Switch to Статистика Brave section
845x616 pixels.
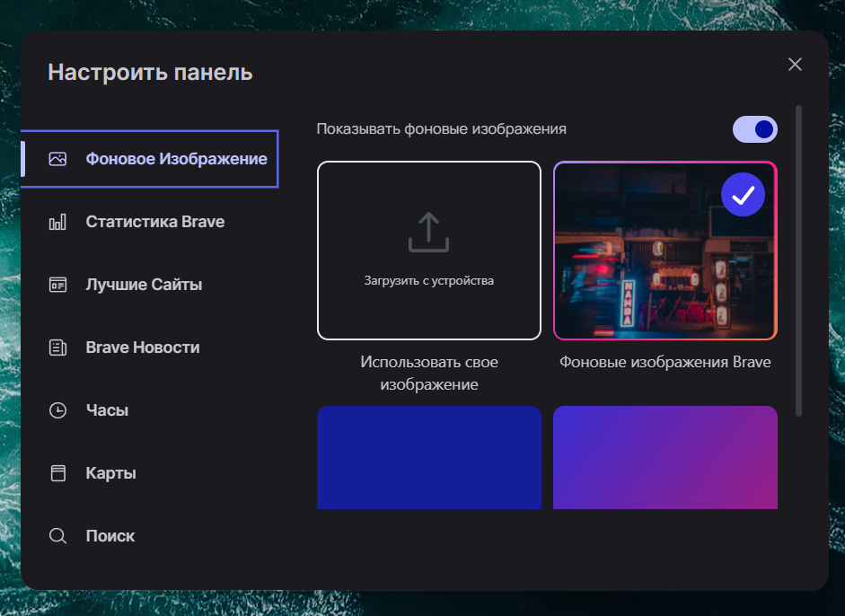point(149,222)
